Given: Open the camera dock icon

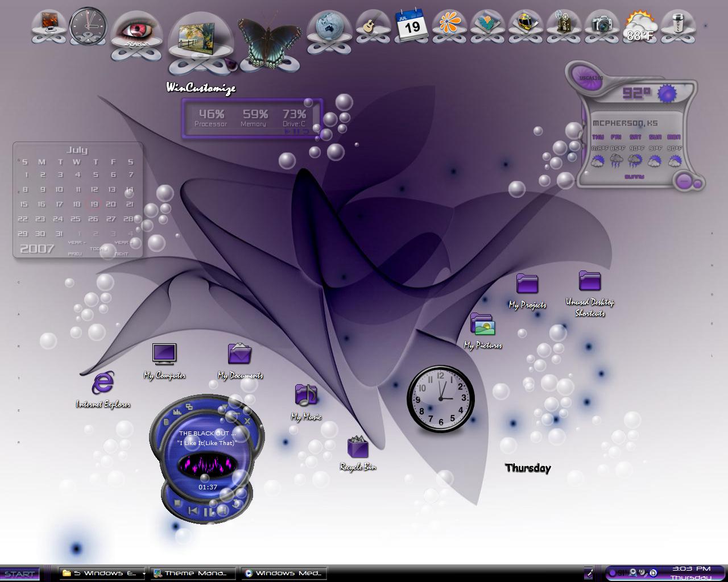Looking at the screenshot, I should point(602,26).
